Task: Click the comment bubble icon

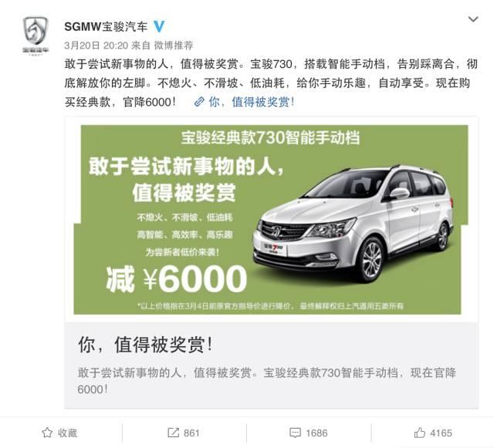Action: [295, 433]
